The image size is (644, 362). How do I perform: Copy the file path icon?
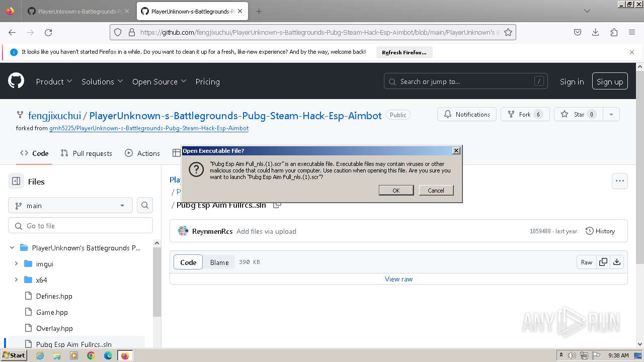click(277, 205)
